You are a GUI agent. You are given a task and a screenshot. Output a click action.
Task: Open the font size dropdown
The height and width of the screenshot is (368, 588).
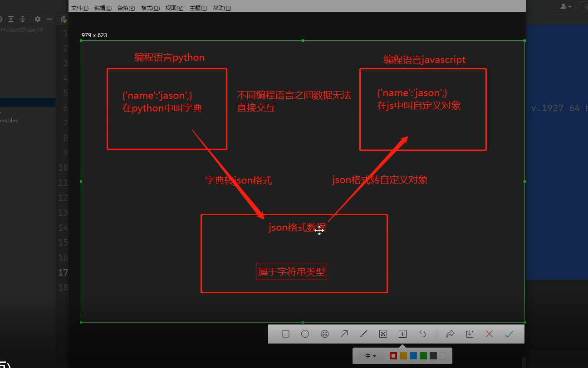(371, 356)
